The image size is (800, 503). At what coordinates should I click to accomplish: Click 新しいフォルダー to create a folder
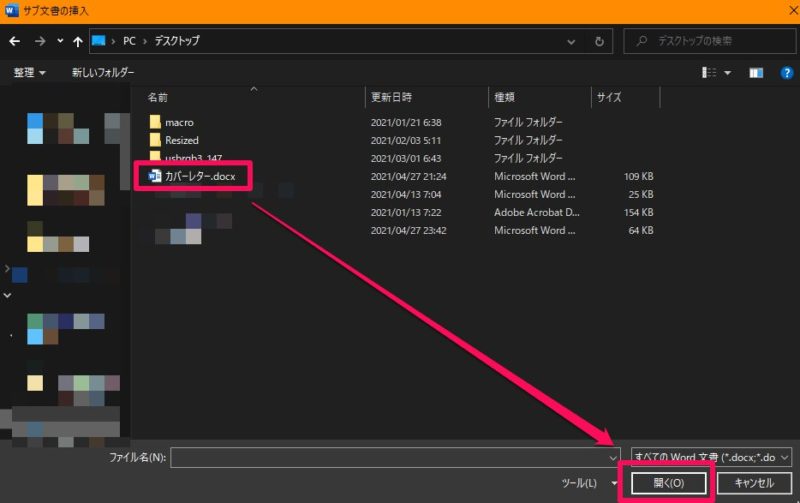104,73
